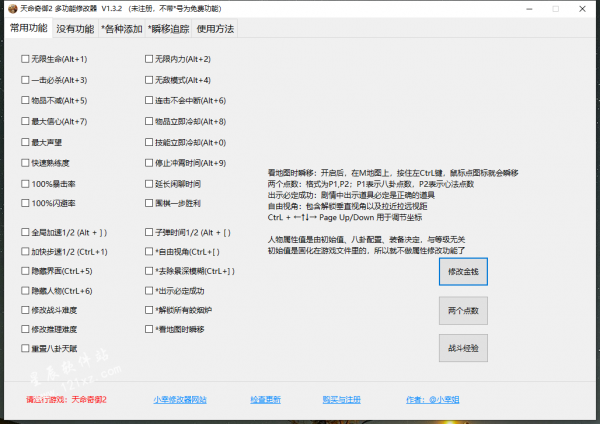The image size is (600, 424).
Task: Check the 隐藏界面 (Ctrl+5) option
Action: click(x=25, y=271)
